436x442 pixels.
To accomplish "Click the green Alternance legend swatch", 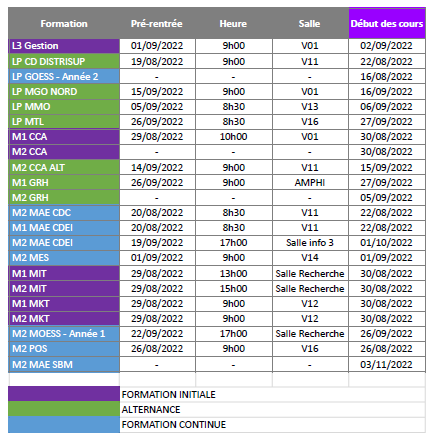I will pos(64,409).
